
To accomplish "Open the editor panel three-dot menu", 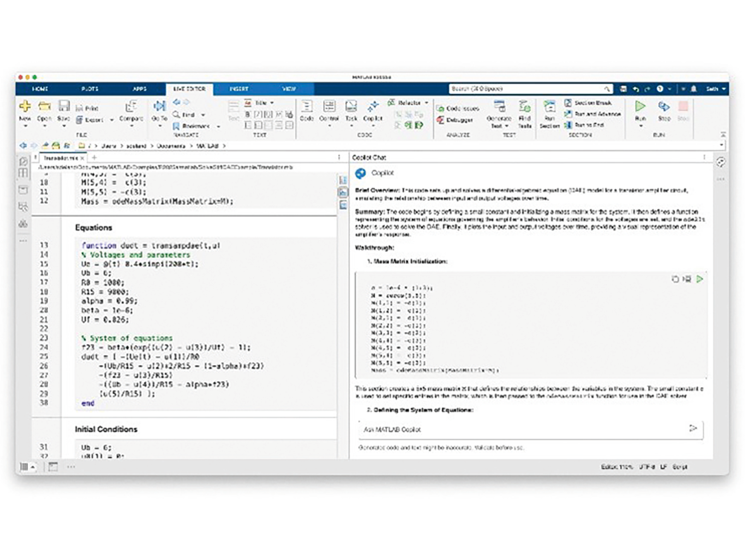I will [339, 157].
